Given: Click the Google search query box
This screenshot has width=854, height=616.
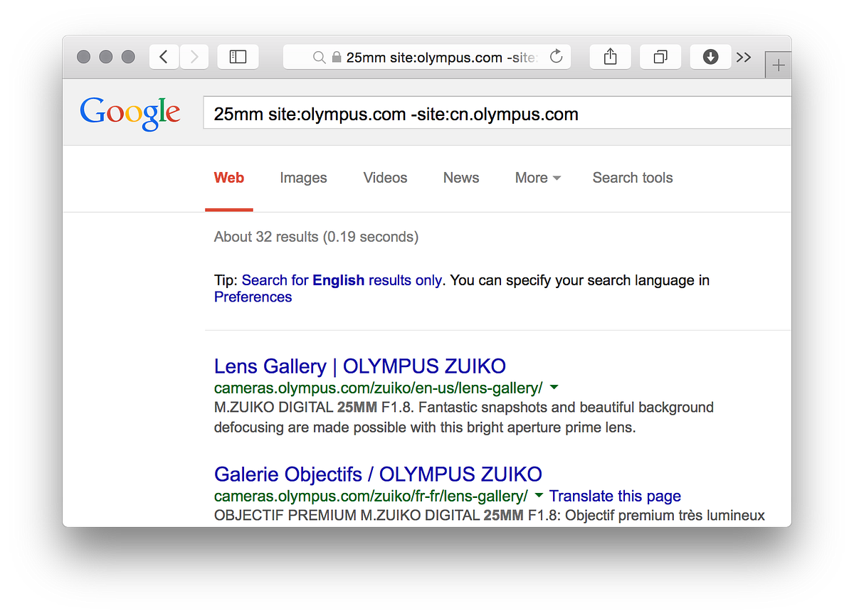Looking at the screenshot, I should point(497,113).
